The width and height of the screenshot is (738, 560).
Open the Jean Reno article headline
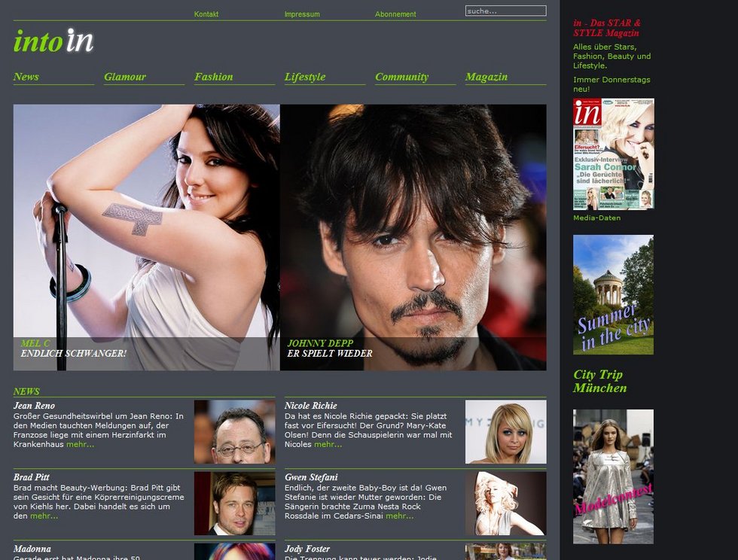[35, 406]
